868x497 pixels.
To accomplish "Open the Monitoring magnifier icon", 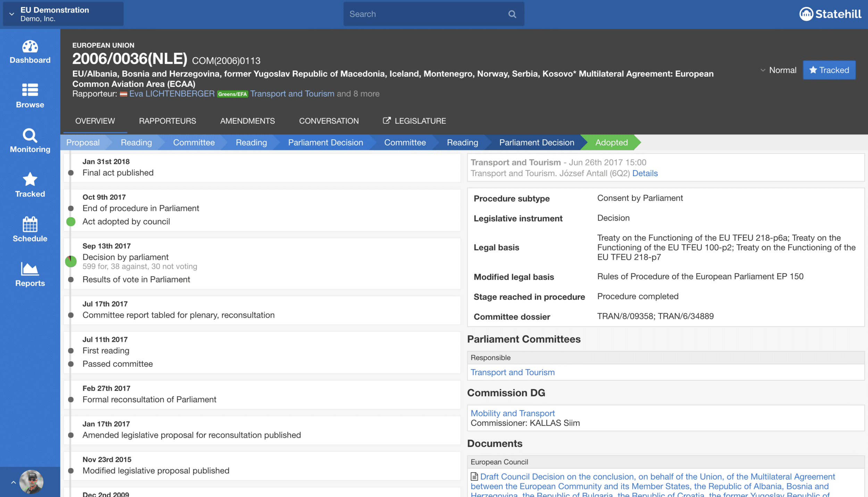I will (x=30, y=135).
